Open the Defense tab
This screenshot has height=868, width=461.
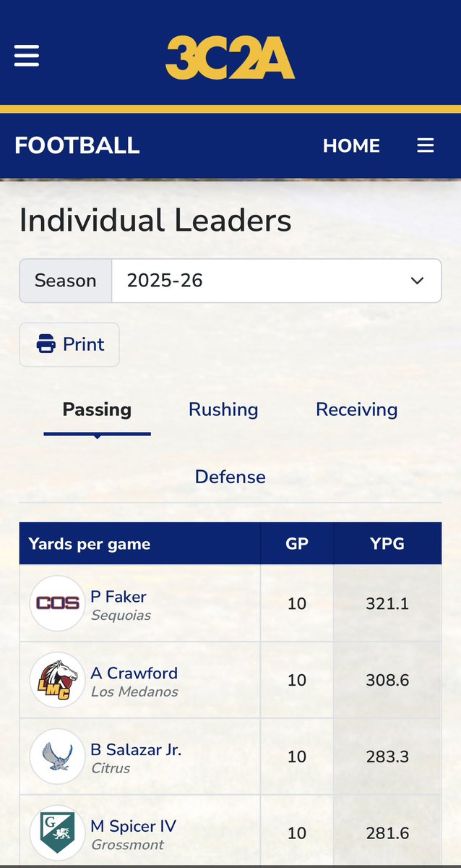[231, 477]
